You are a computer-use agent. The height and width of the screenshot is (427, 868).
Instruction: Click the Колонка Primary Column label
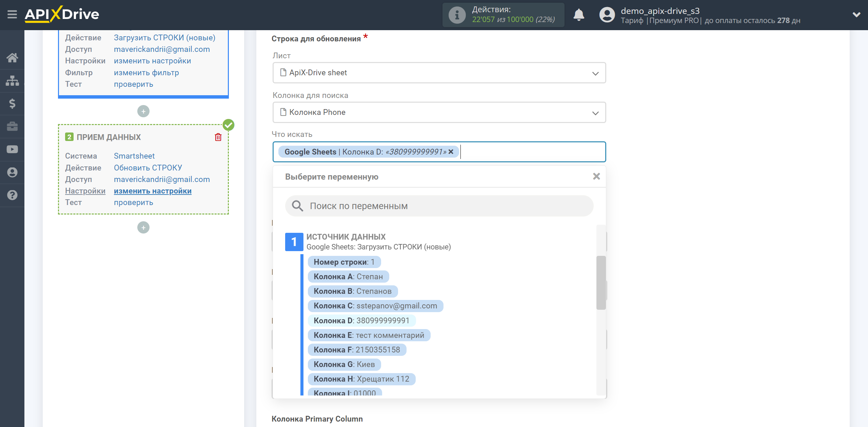click(x=317, y=419)
